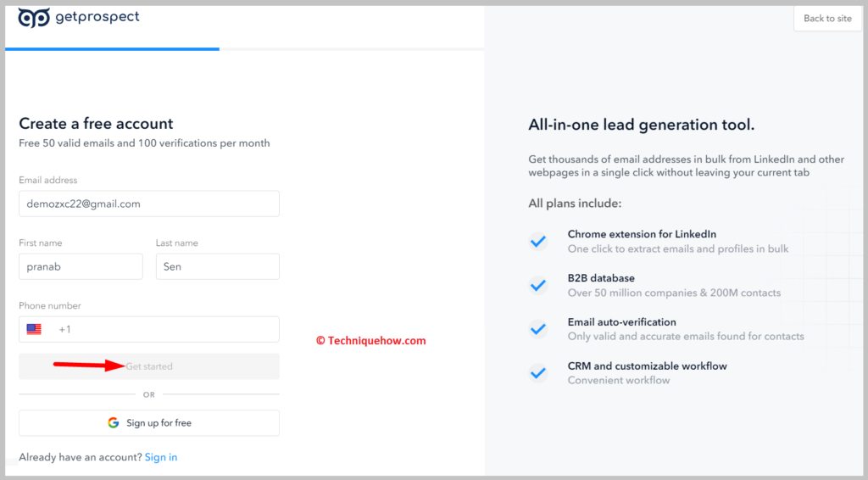Click the Techniquehow.com watermark text

coord(371,340)
